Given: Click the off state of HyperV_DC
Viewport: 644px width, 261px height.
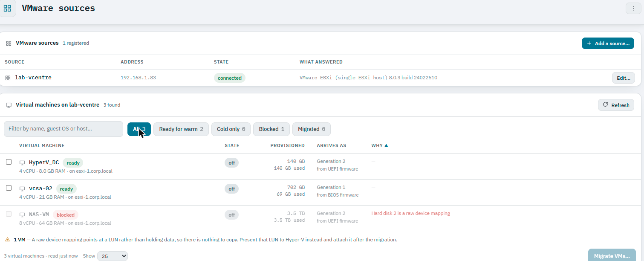Looking at the screenshot, I should click(232, 163).
